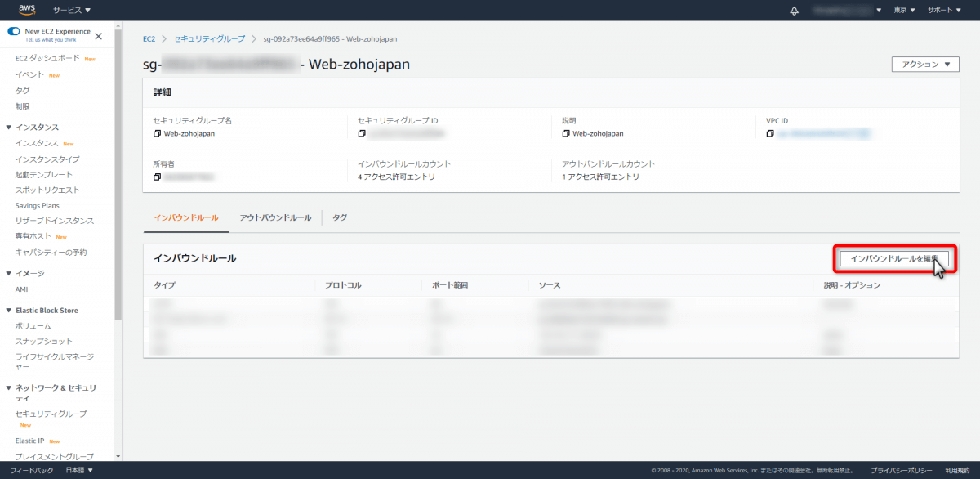
Task: Open キャパシティーの予約 in sidebar
Action: pos(51,253)
